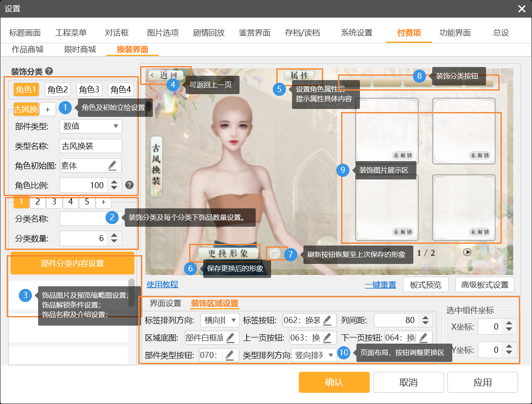Click the 类型名称 input field
Viewport: 532px width, 404px height.
click(x=91, y=146)
